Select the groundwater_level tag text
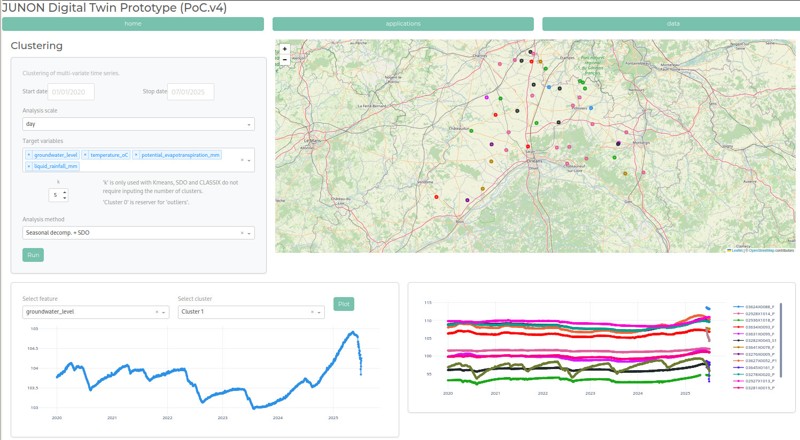Image resolution: width=800 pixels, height=440 pixels. (x=56, y=155)
